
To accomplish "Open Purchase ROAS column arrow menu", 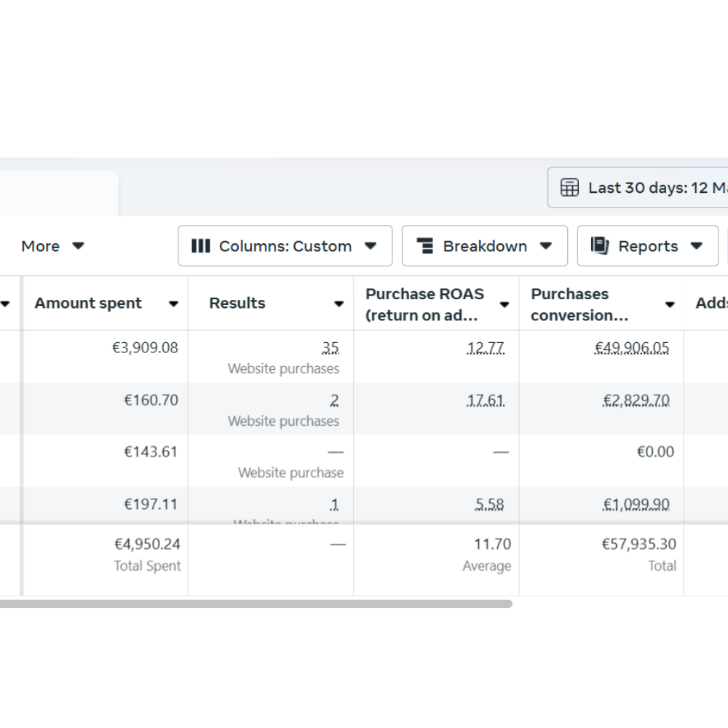I will (x=504, y=305).
